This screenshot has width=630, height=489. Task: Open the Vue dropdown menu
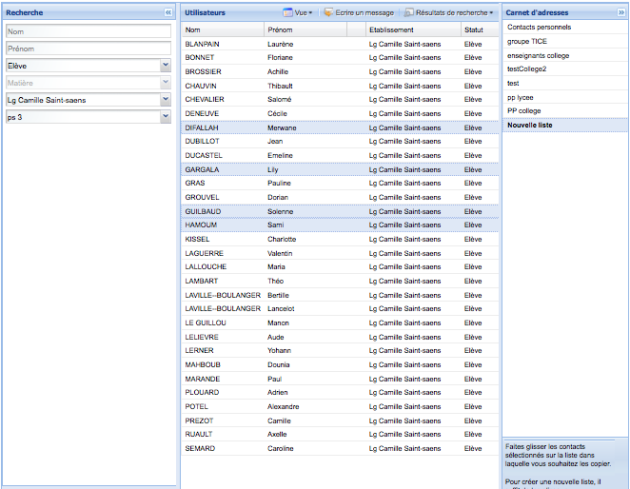(298, 12)
